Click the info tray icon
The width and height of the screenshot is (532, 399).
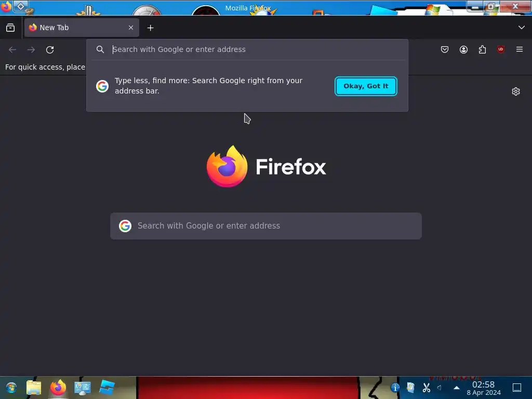pyautogui.click(x=395, y=388)
